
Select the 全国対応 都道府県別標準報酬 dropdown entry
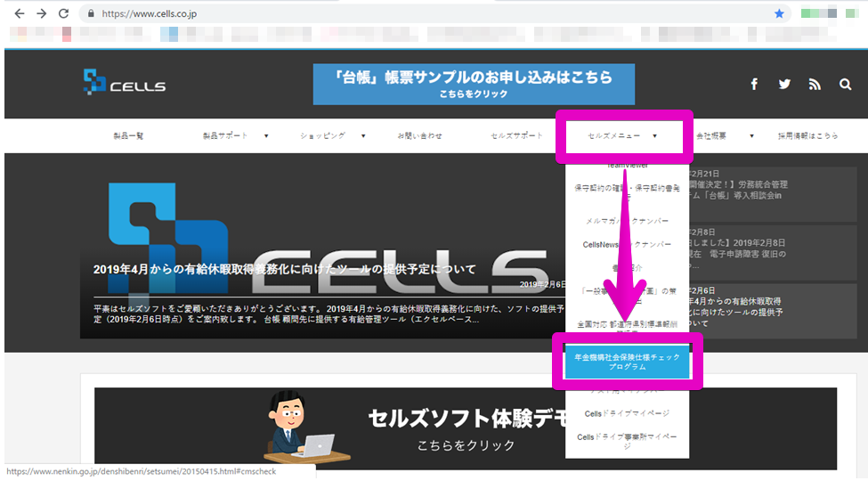[628, 326]
